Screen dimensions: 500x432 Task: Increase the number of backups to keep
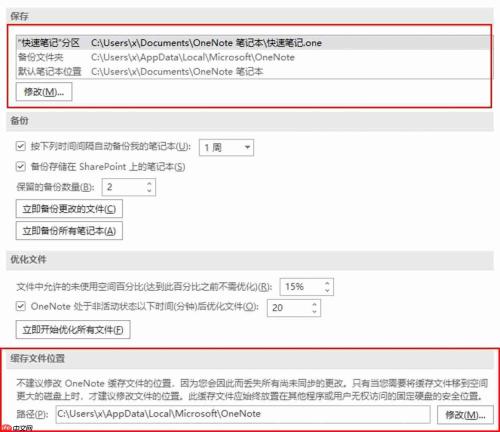click(149, 183)
